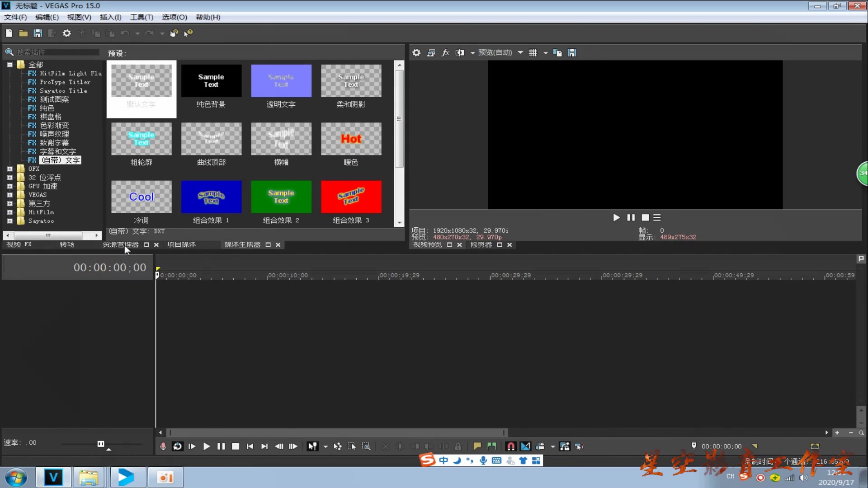Click the 速率 playback rate slider handle

point(101,444)
